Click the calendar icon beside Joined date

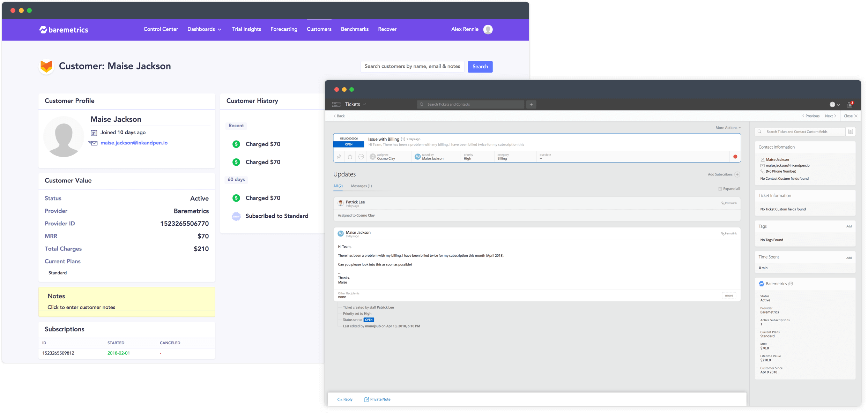94,133
